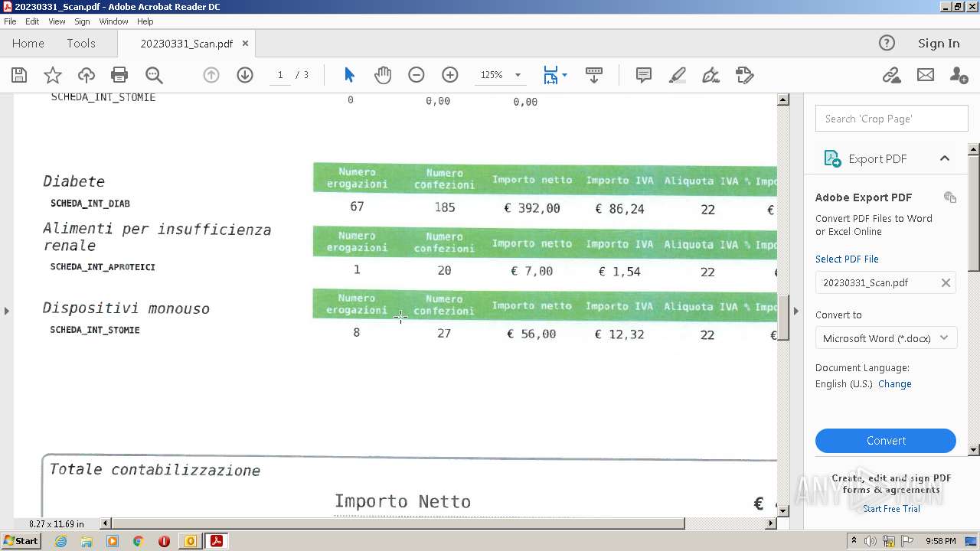Click the € 392,00 value in Diabete row
The height and width of the screenshot is (551, 980).
[x=532, y=208]
